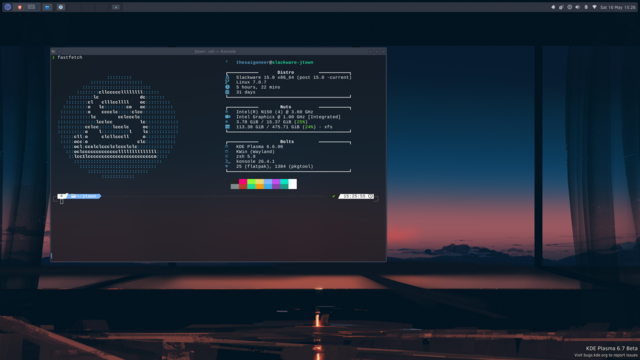Click the '25 (flatpak), 1384 (pkgtool)' line
Viewport: 640px width, 360px height.
point(275,167)
